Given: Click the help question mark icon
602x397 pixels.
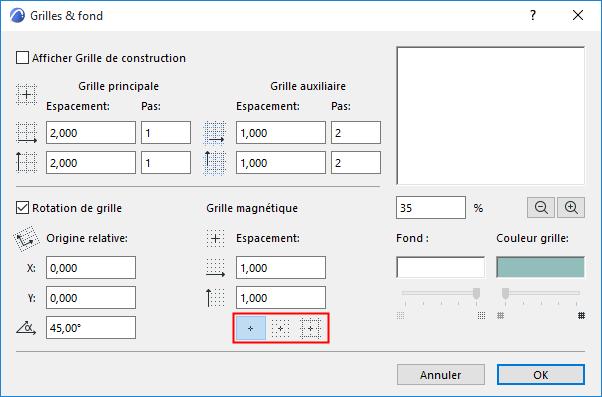Looking at the screenshot, I should [x=533, y=15].
